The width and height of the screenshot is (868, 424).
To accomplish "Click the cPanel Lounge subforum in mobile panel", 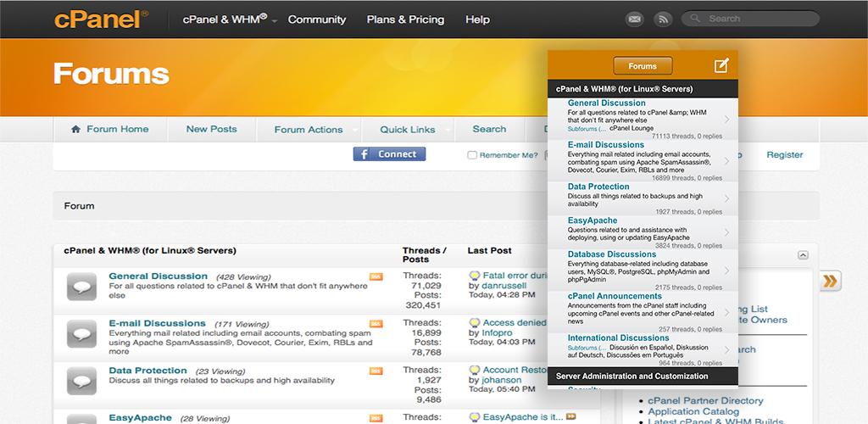I will (x=631, y=128).
